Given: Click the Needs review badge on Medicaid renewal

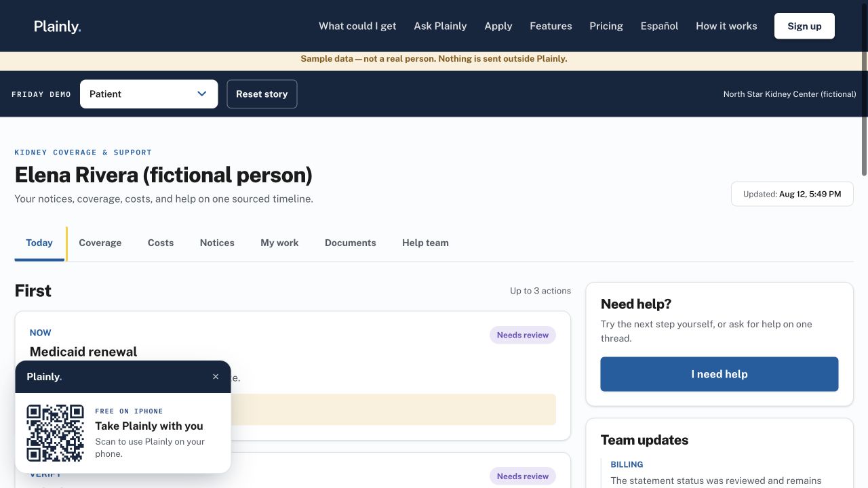Looking at the screenshot, I should pos(523,335).
